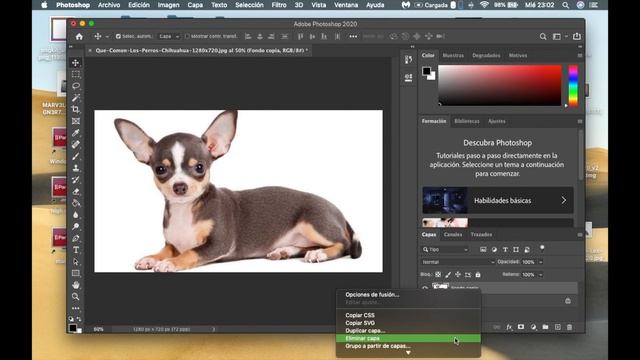Click the delete layer trash icon
Screen dimensions: 640x360
(569, 327)
